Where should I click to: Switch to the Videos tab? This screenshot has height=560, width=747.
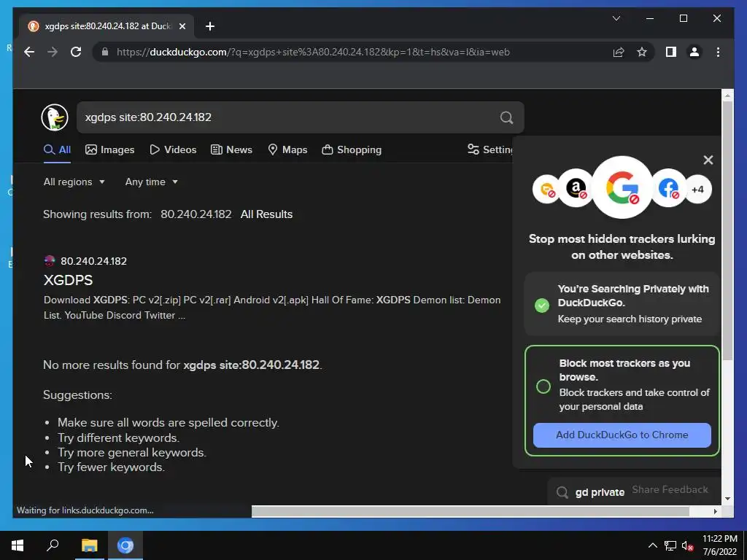click(173, 150)
